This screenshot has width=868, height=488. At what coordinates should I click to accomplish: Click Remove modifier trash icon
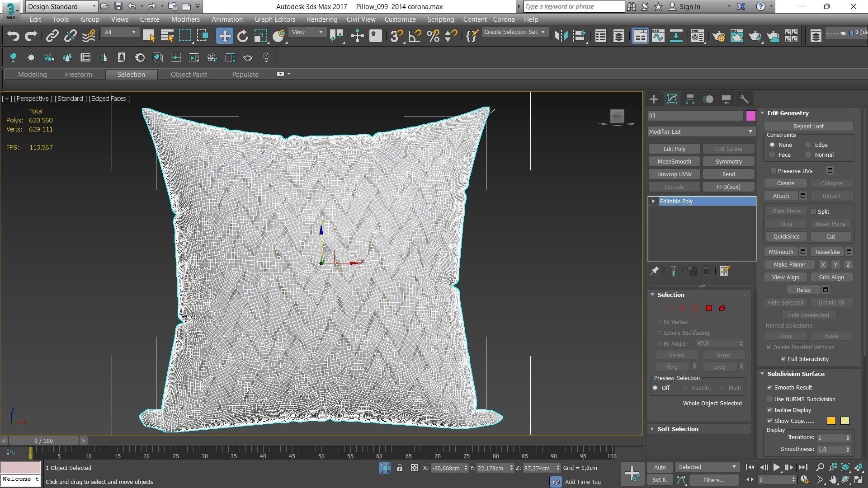click(706, 271)
